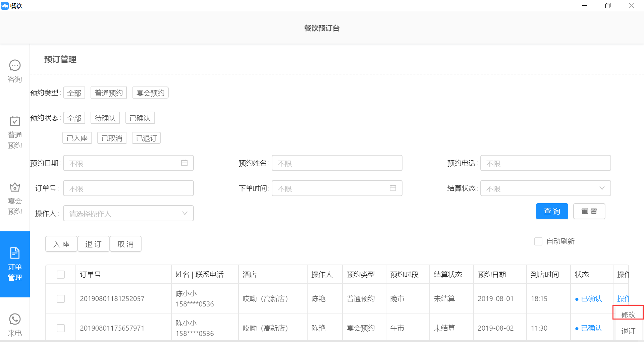Filter by 普通预约 type
This screenshot has height=342, width=644.
pos(109,93)
